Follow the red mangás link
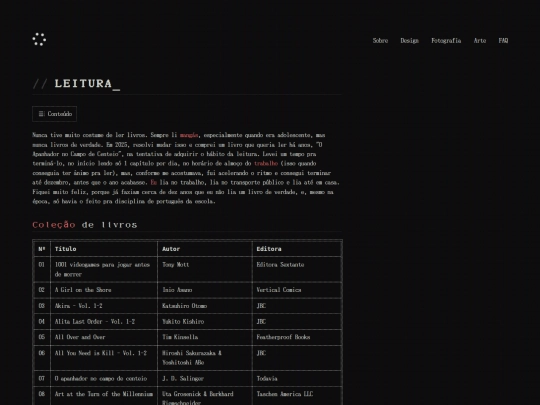 click(189, 135)
